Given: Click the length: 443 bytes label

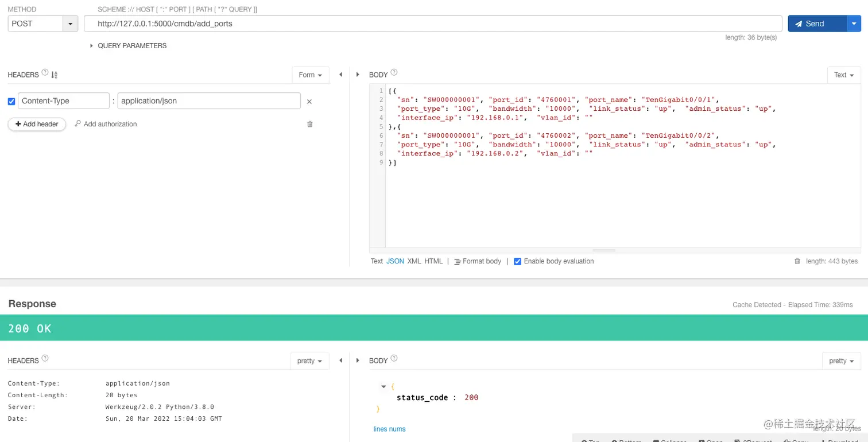Looking at the screenshot, I should coord(832,261).
